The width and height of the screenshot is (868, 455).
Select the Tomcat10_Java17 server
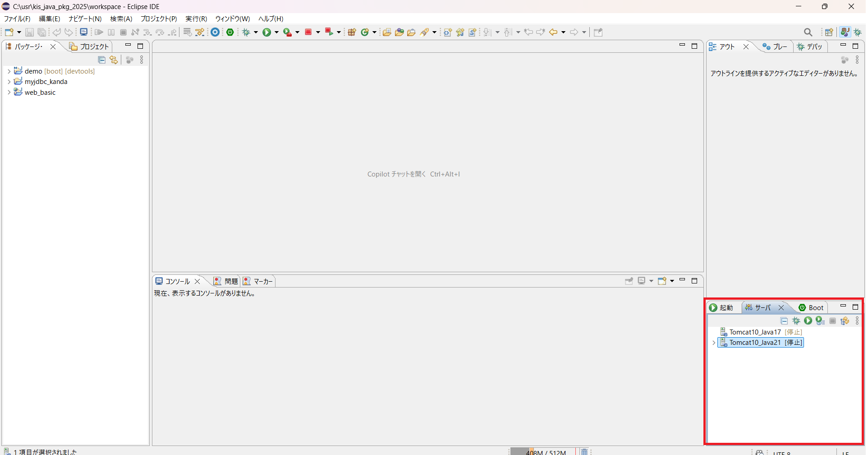pos(755,332)
